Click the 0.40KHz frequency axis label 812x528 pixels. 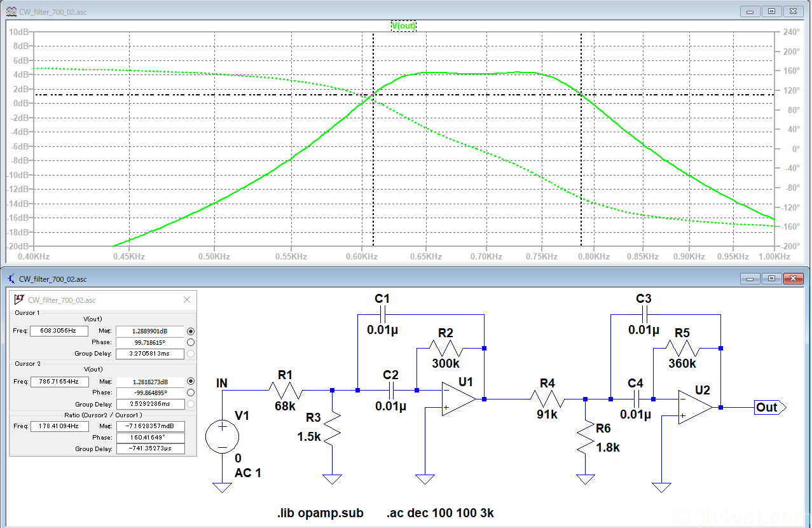point(34,256)
